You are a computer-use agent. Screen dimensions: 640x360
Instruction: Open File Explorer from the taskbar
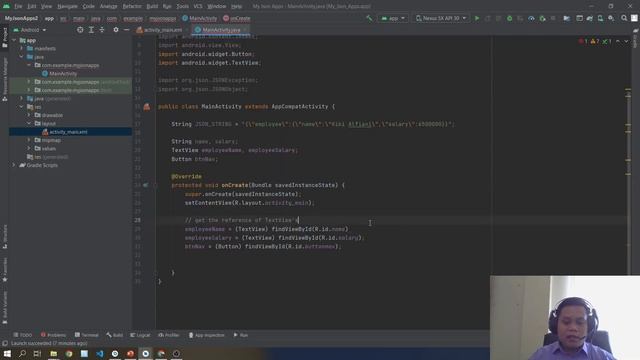coord(53,353)
